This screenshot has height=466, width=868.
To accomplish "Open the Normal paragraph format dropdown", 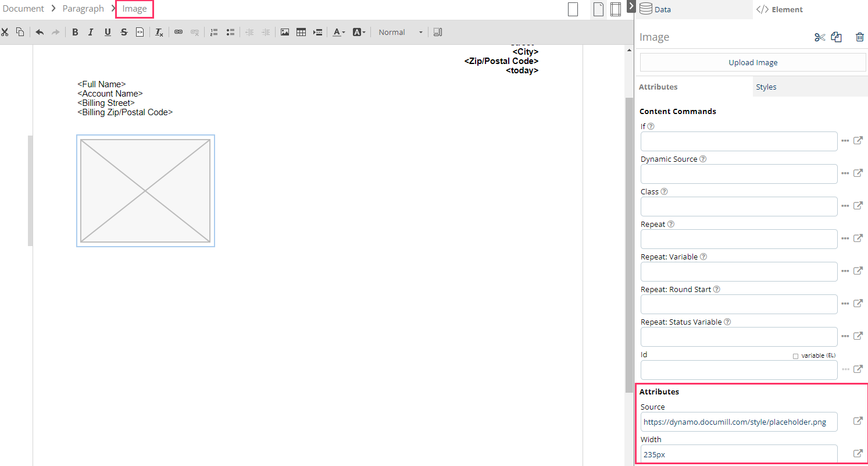I will pos(400,33).
